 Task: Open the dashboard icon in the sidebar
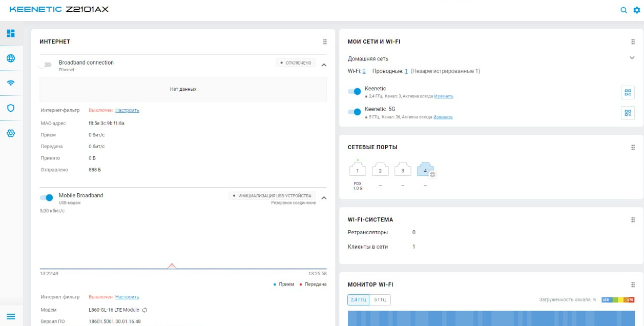point(11,33)
